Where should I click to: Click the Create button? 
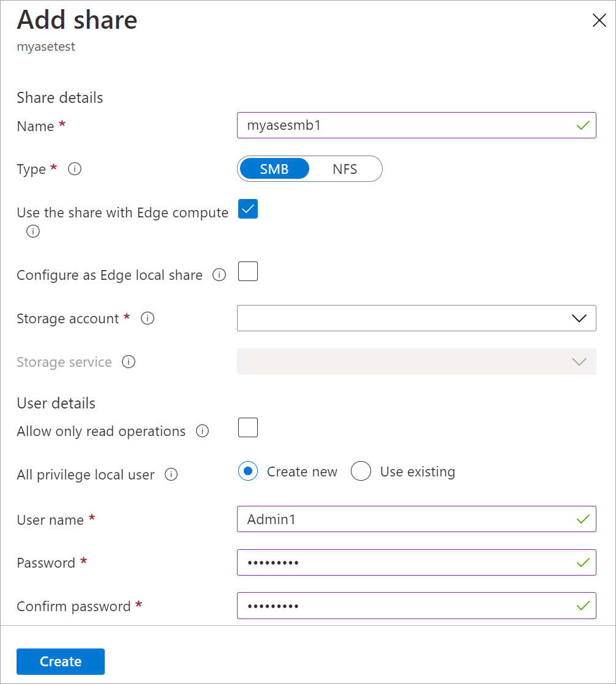tap(60, 661)
